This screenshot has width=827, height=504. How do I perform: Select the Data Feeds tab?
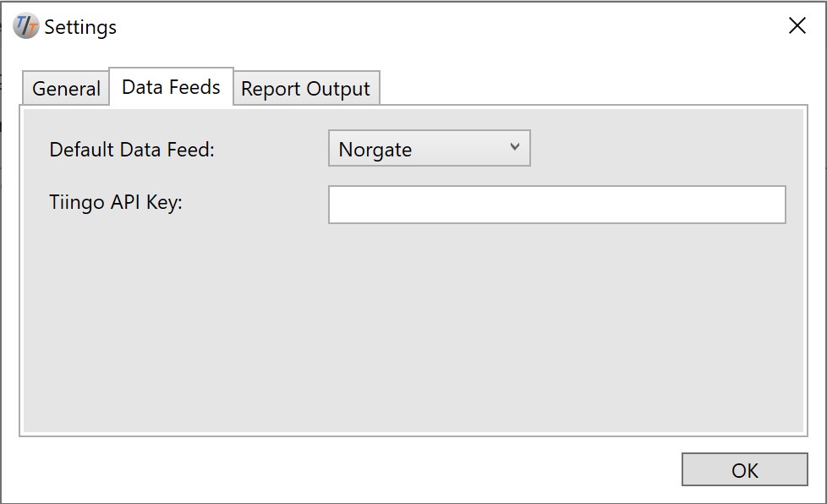click(171, 87)
